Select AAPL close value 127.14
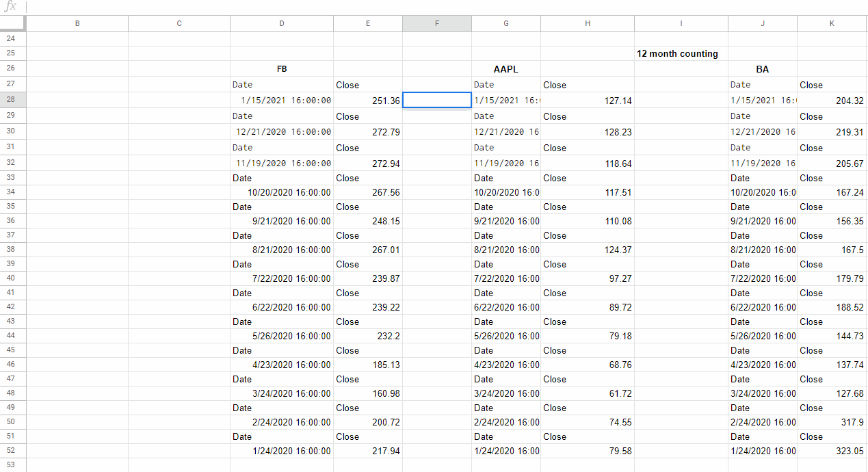Screen dimensions: 868x472 tap(588, 101)
